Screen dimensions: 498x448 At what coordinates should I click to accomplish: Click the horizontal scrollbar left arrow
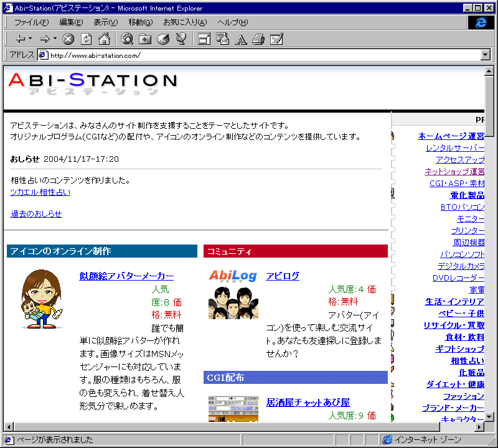click(x=9, y=427)
